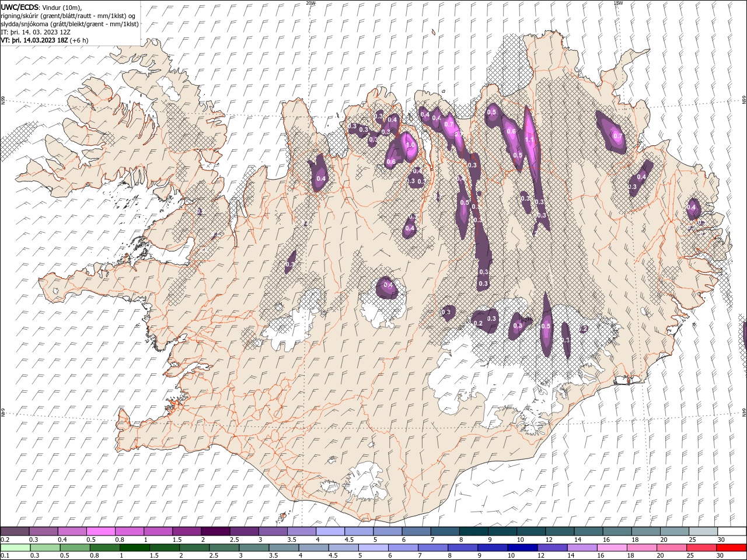Select the bottom-row light pink swatch at 16

(x=612, y=548)
